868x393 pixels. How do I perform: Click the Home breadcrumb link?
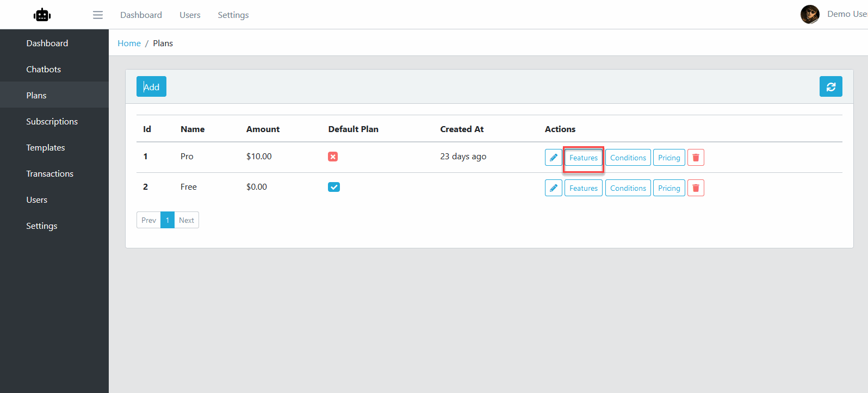[129, 43]
